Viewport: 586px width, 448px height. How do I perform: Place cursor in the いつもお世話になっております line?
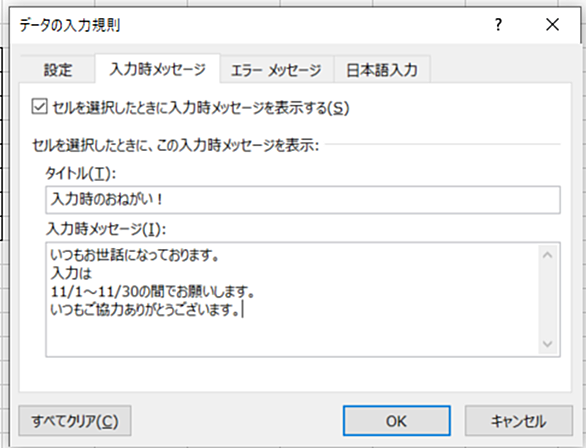coord(135,255)
